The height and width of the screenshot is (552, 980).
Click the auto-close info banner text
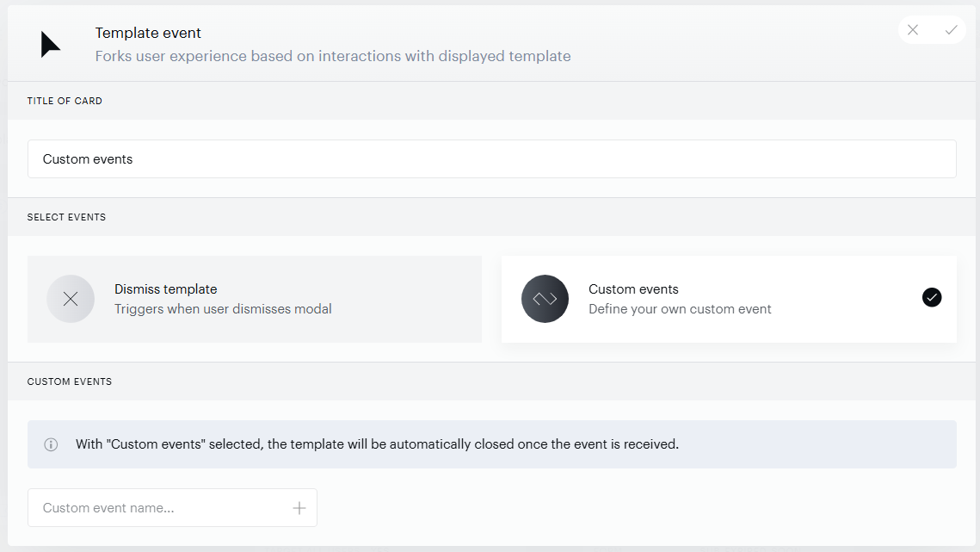377,444
